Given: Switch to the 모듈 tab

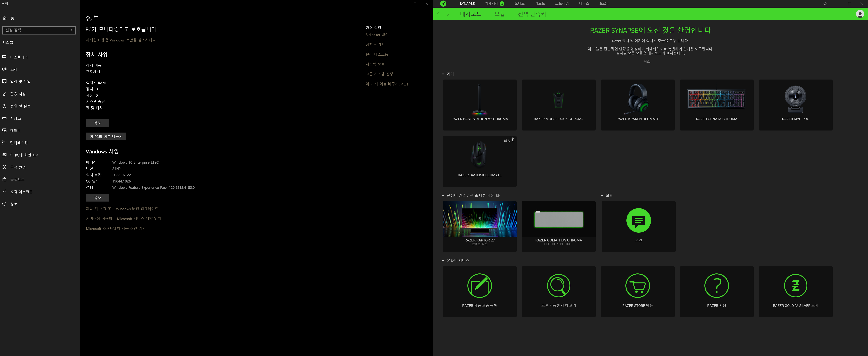Looking at the screenshot, I should coord(499,14).
